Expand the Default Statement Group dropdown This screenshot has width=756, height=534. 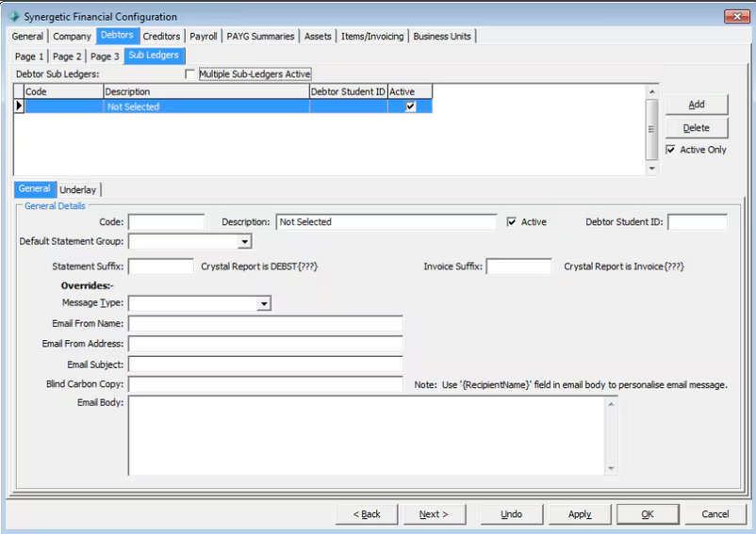[x=244, y=241]
